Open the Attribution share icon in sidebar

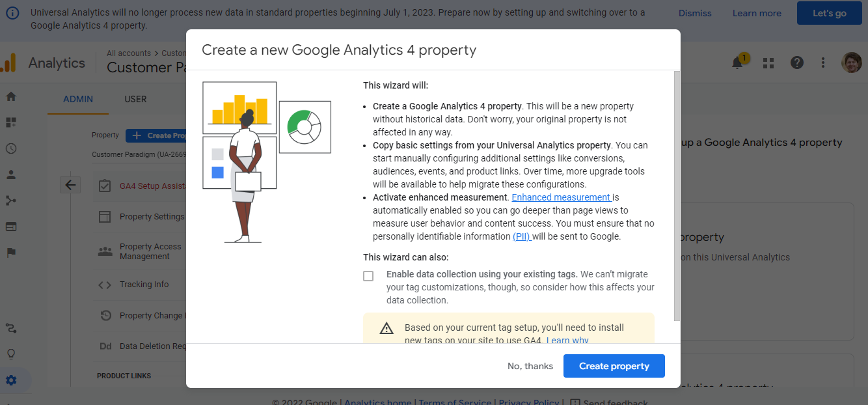[10, 200]
